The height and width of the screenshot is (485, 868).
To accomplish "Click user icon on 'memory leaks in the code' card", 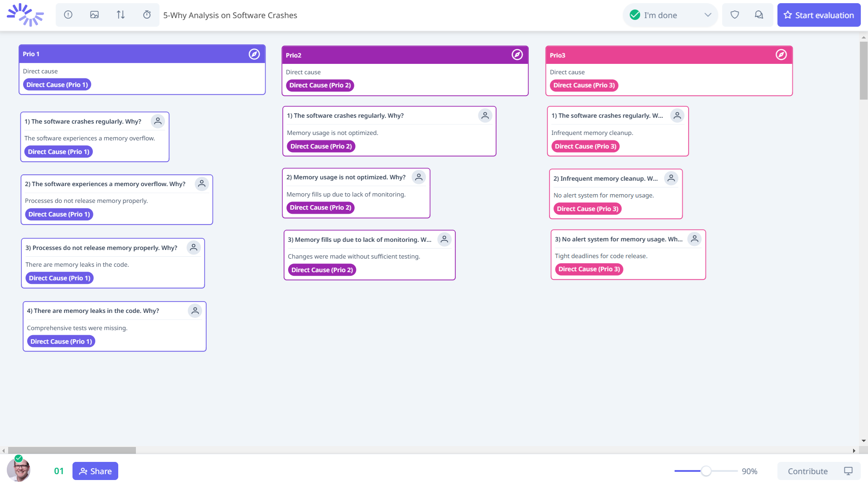I will tap(195, 311).
